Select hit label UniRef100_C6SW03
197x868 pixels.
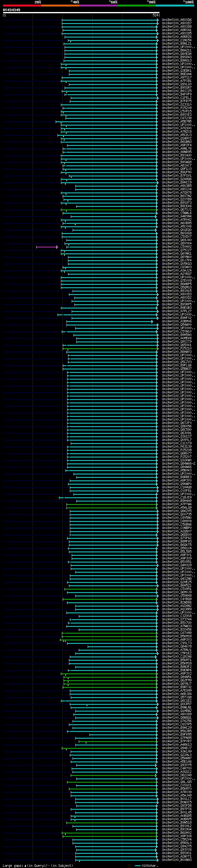point(177,267)
